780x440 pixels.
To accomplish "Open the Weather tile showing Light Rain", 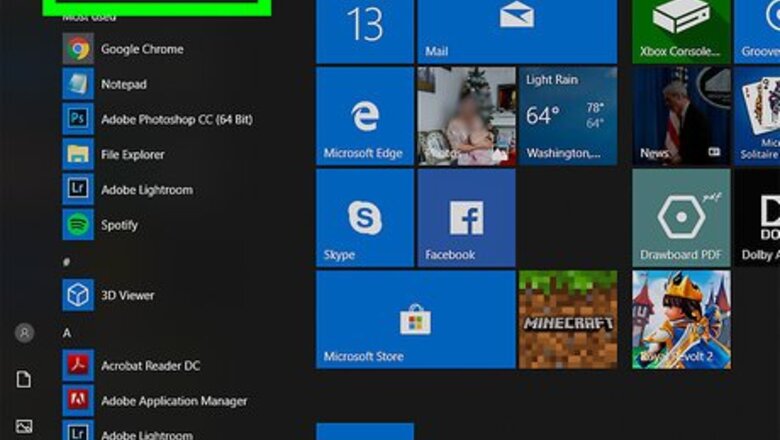I will tap(568, 116).
